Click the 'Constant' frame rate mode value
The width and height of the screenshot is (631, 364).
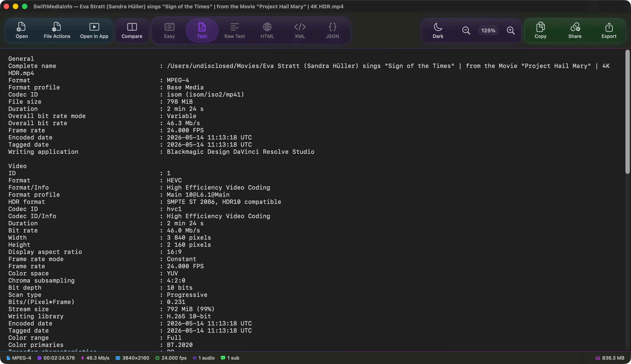coord(182,259)
